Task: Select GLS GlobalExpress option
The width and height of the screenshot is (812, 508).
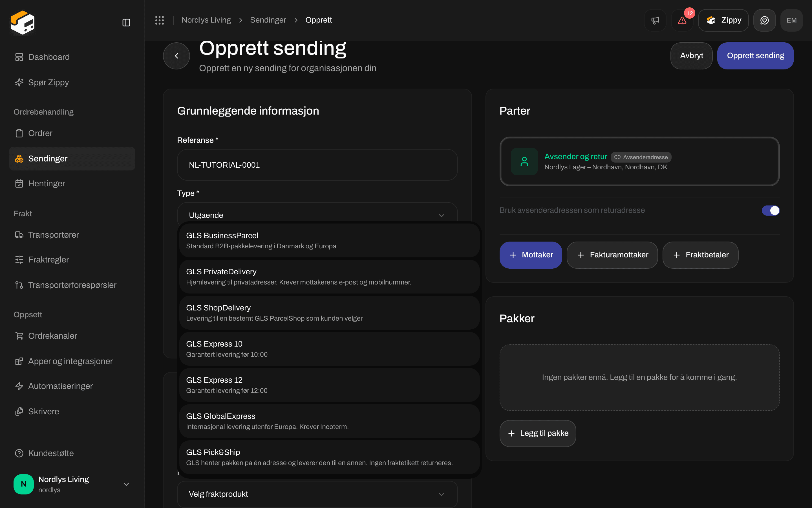Action: point(329,421)
